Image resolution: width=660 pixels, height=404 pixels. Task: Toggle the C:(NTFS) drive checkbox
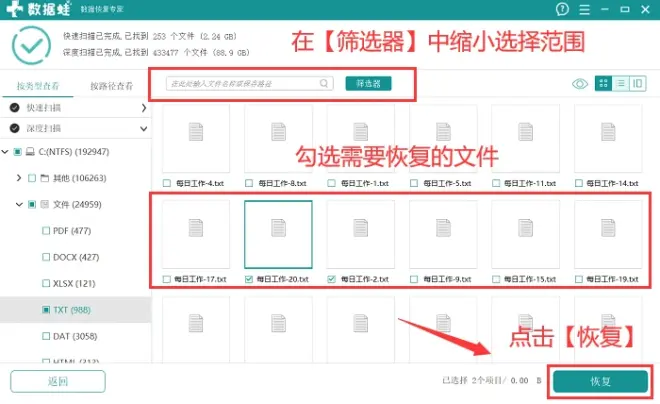[x=18, y=152]
